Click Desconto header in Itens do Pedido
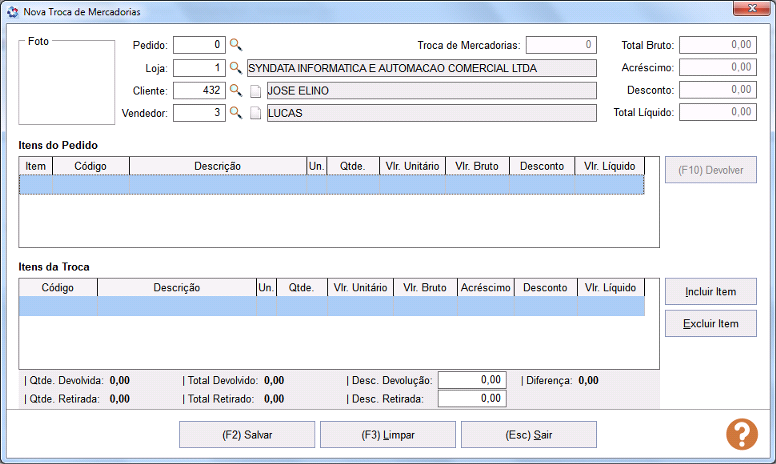This screenshot has height=464, width=776. pyautogui.click(x=542, y=166)
